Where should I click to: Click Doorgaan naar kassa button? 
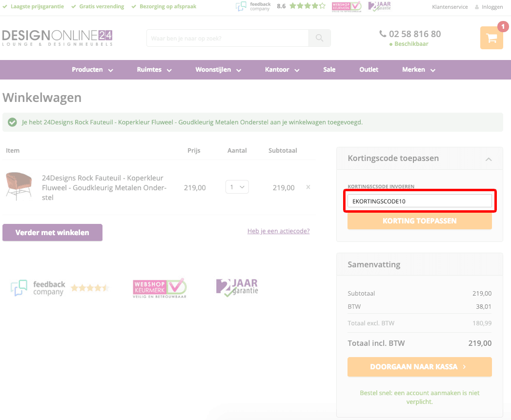419,366
